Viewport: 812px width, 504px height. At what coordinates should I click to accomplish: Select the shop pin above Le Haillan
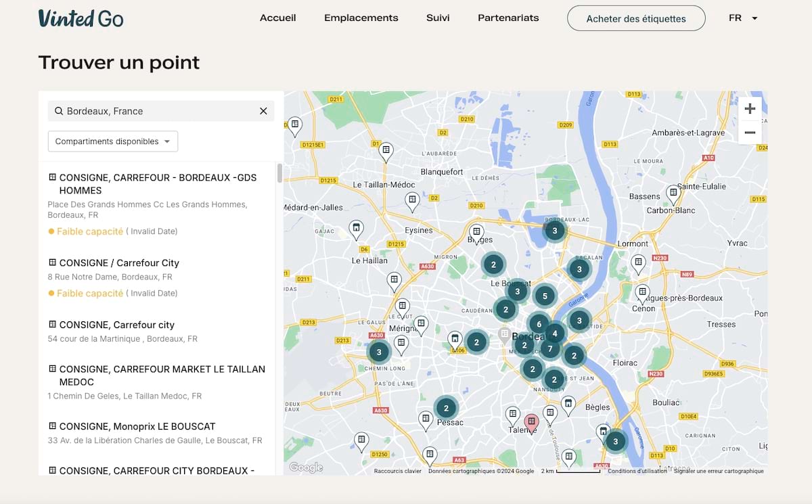356,229
